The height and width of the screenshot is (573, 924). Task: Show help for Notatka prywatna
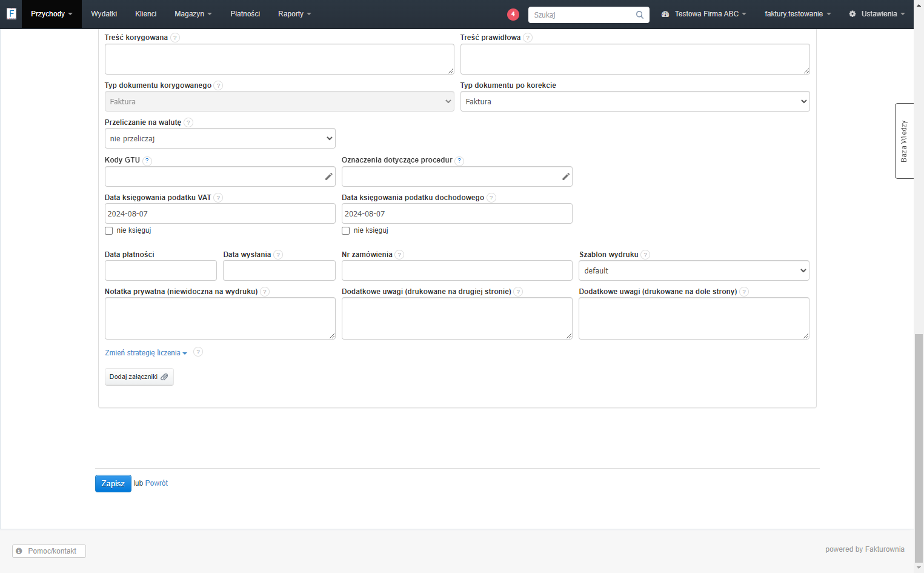(265, 292)
